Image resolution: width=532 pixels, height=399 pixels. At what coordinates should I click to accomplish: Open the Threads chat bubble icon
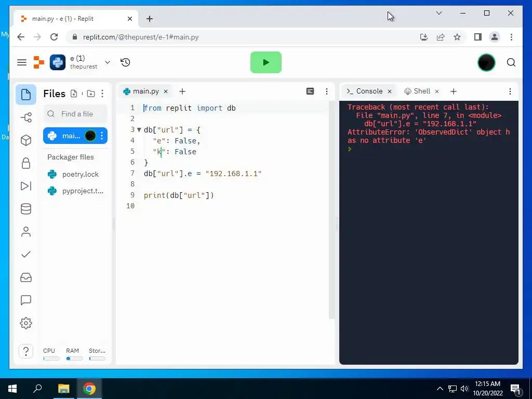26,300
